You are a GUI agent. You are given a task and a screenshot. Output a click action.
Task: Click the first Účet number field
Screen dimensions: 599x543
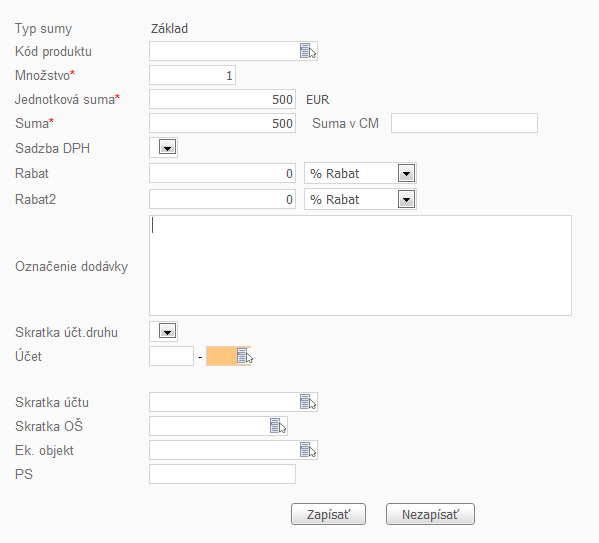coord(172,356)
